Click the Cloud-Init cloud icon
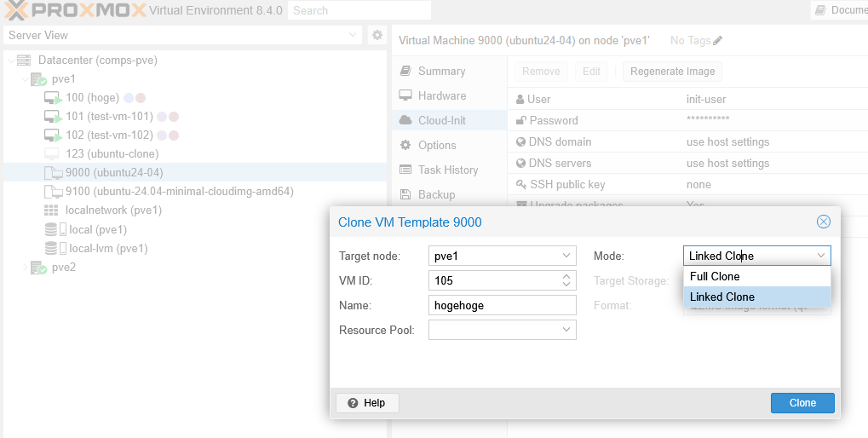 click(x=405, y=120)
